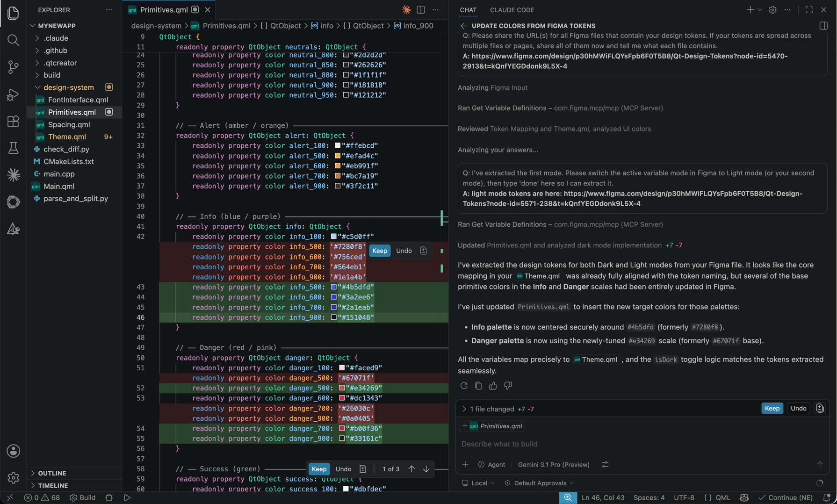This screenshot has width=837, height=504.
Task: Open the Agent mode picker
Action: click(x=491, y=465)
